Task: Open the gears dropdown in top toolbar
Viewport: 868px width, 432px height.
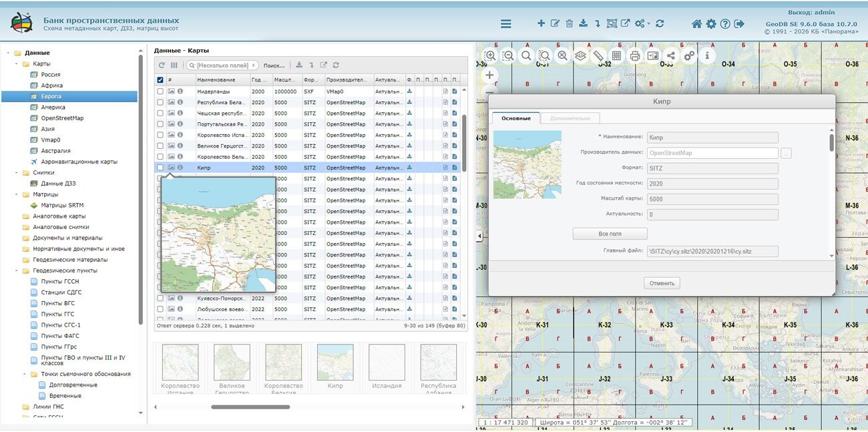Action: point(642,23)
